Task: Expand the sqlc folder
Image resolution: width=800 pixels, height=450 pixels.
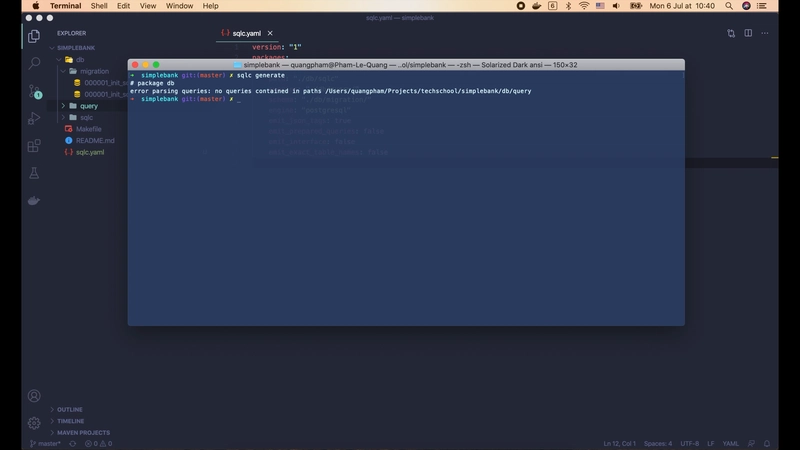Action: click(86, 117)
